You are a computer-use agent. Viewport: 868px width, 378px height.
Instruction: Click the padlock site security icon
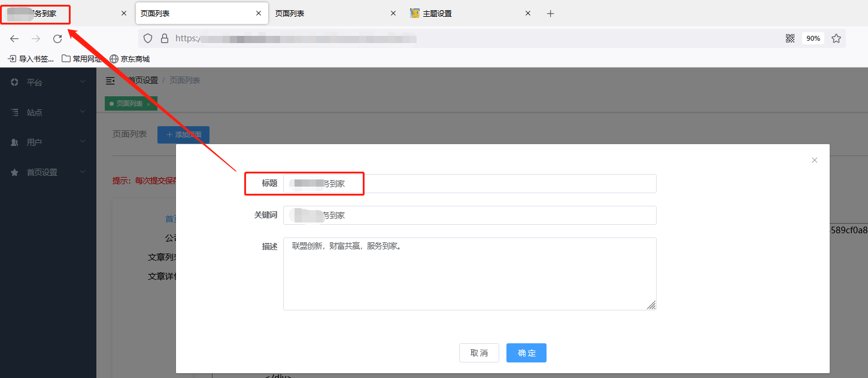pyautogui.click(x=165, y=38)
